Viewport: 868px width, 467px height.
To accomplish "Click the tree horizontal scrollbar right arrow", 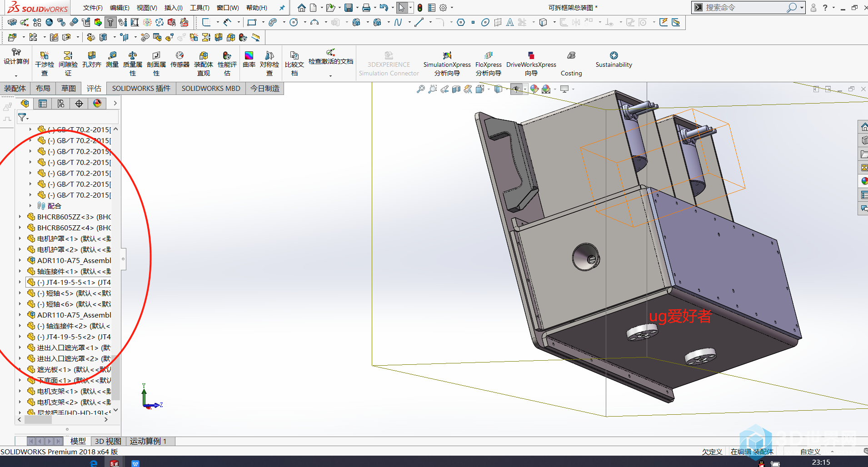I will [106, 420].
